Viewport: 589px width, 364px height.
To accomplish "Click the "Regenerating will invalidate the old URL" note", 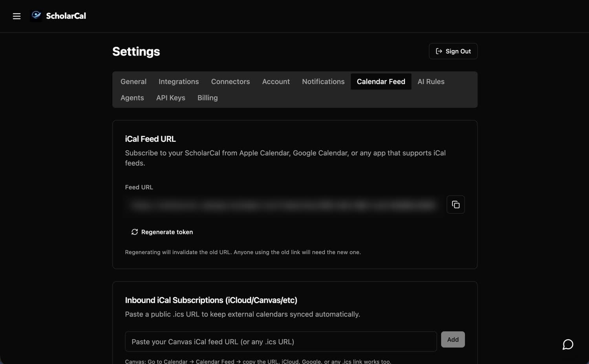I will [x=243, y=252].
